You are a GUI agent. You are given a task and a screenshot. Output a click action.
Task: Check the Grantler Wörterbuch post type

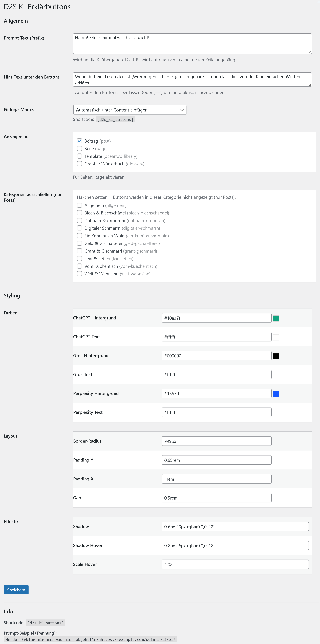[79, 164]
